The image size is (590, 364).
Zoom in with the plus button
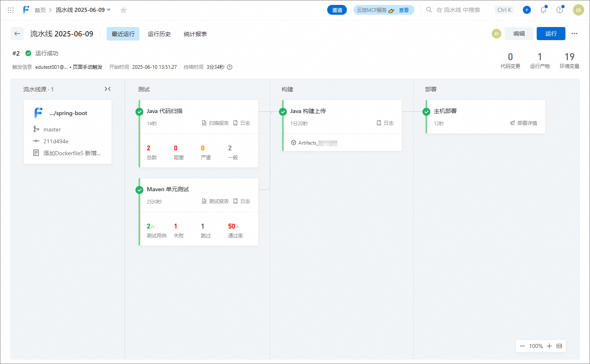tap(549, 346)
